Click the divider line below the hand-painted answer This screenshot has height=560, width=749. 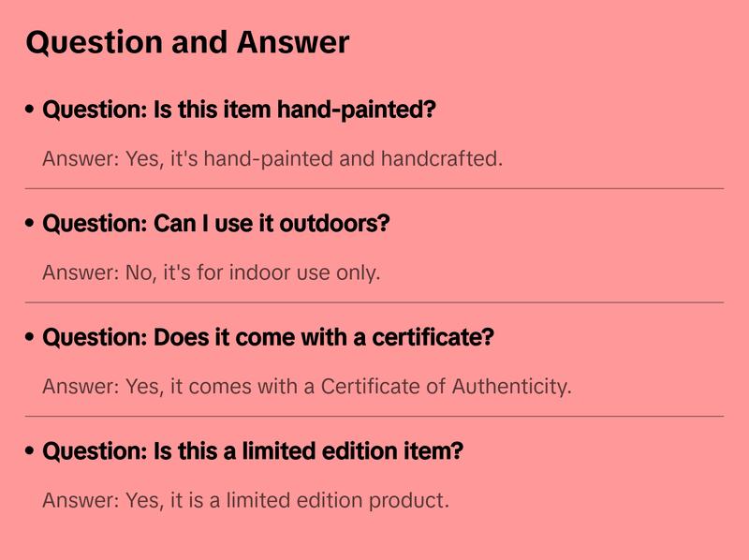coord(374,188)
